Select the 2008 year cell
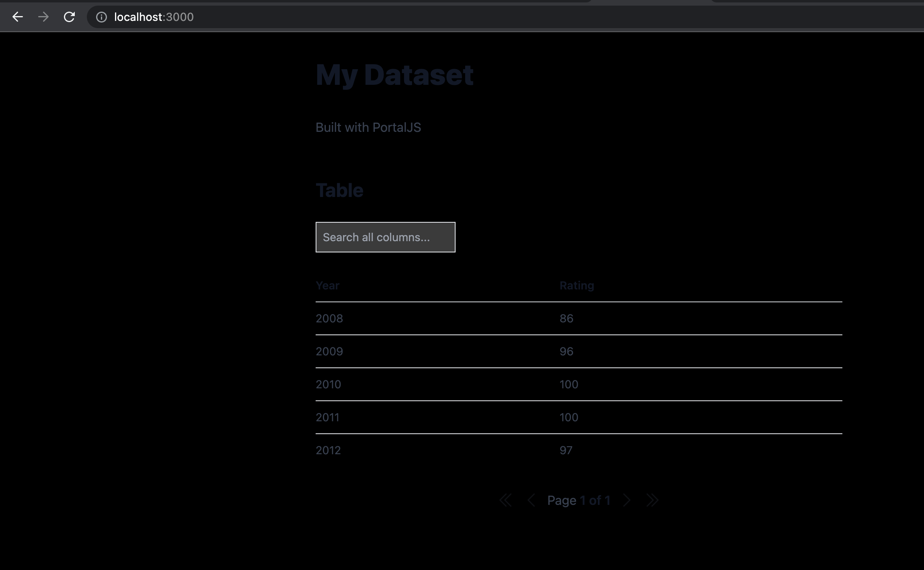The height and width of the screenshot is (570, 924). tap(329, 318)
